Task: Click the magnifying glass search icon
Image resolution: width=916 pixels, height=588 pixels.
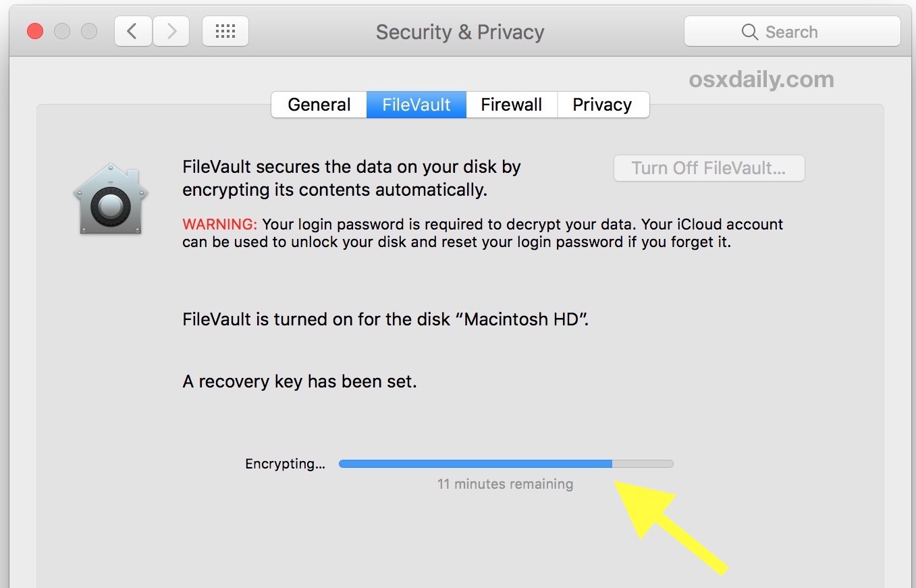Action: pos(749,32)
